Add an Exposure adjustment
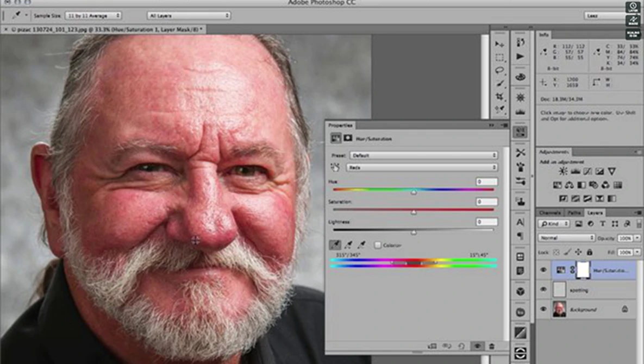Viewport: 644px width, 364px height. [599, 171]
